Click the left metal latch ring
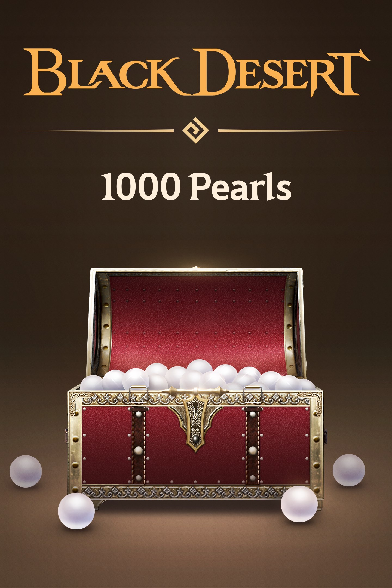This screenshot has height=588, width=392. (x=139, y=394)
